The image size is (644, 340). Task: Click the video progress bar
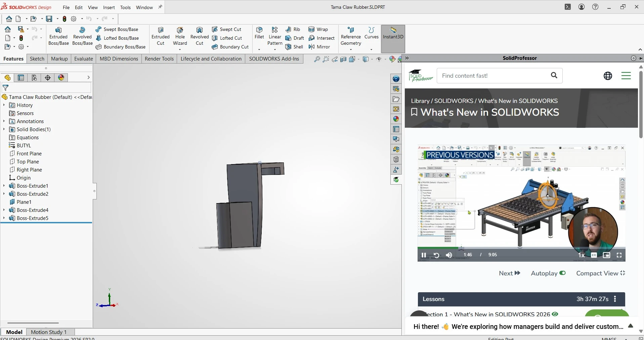[521, 248]
